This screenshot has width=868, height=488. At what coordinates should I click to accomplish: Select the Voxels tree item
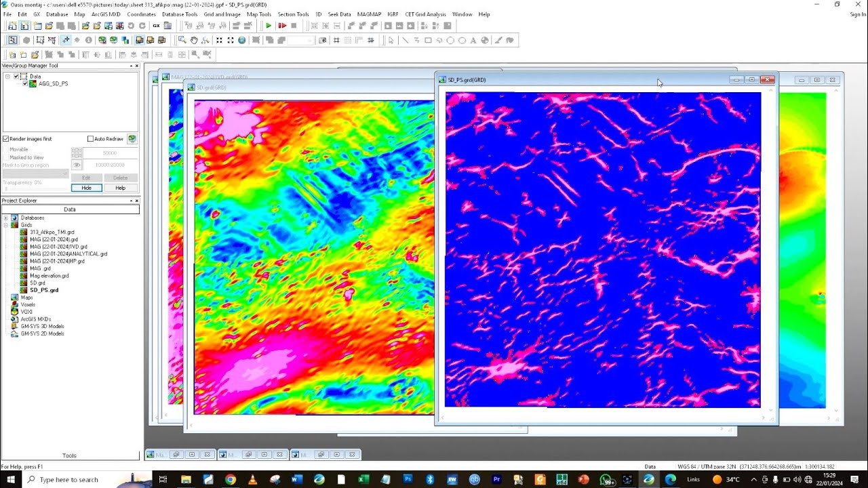27,304
